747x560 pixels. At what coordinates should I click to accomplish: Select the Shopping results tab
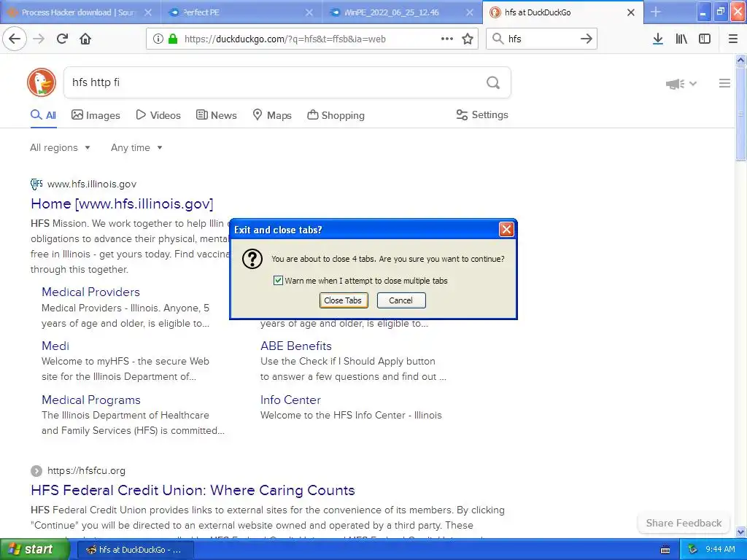point(336,115)
